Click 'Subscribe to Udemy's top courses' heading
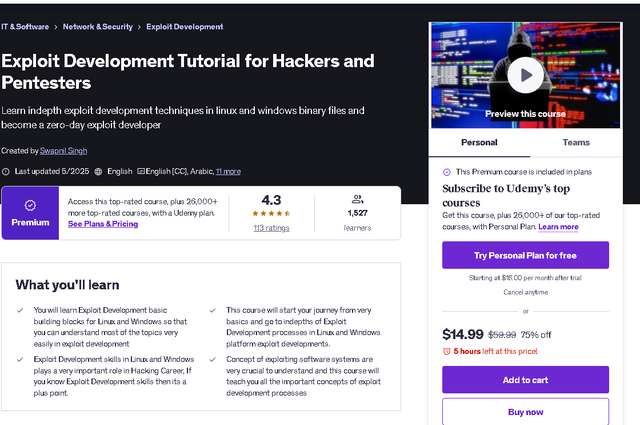Screen dimensions: 640x425 (x=506, y=196)
